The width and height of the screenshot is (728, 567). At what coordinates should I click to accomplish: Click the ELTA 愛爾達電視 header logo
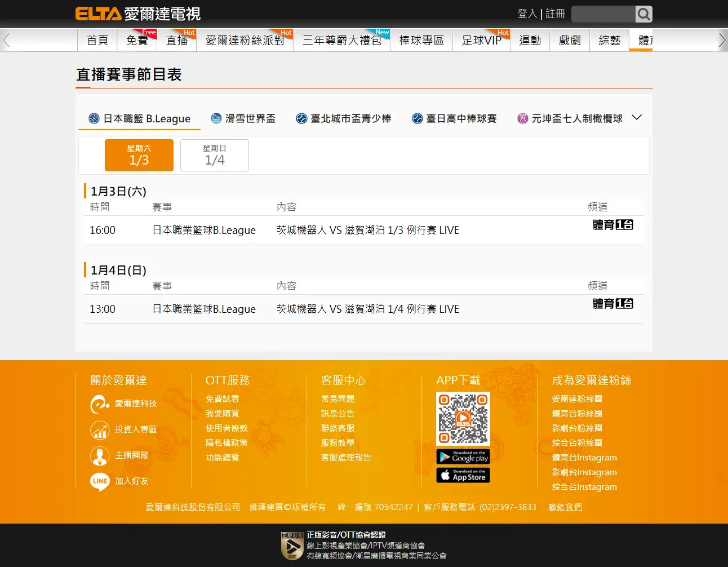[138, 14]
